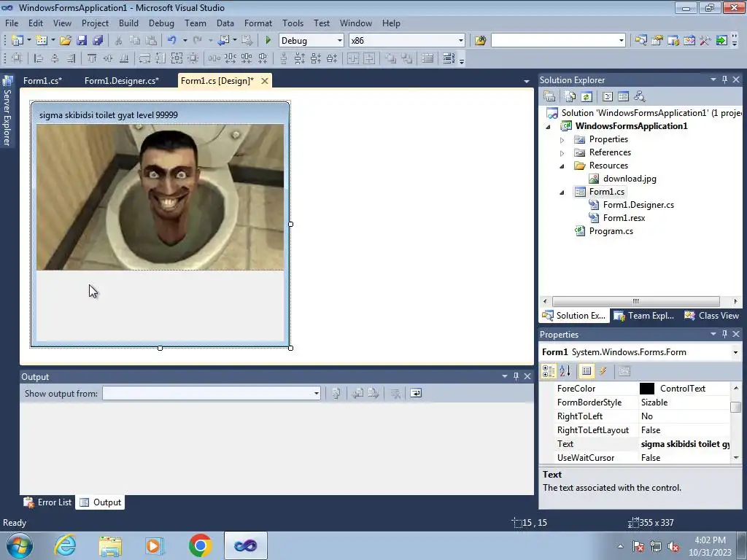The height and width of the screenshot is (560, 747).
Task: Open Solution Explorer via the main toolbar icon
Action: [x=640, y=41]
